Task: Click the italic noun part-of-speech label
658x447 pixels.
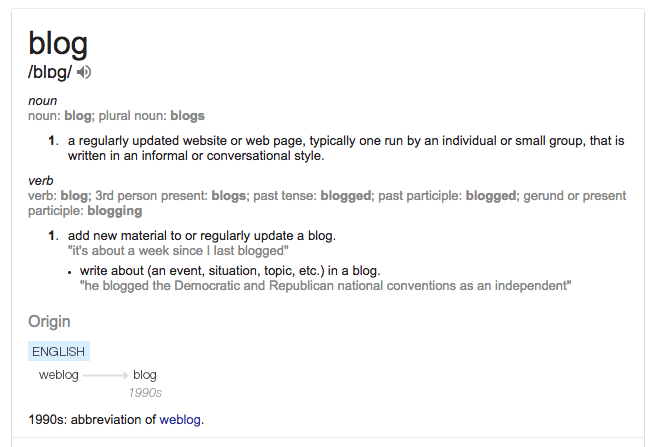Action: 42,101
